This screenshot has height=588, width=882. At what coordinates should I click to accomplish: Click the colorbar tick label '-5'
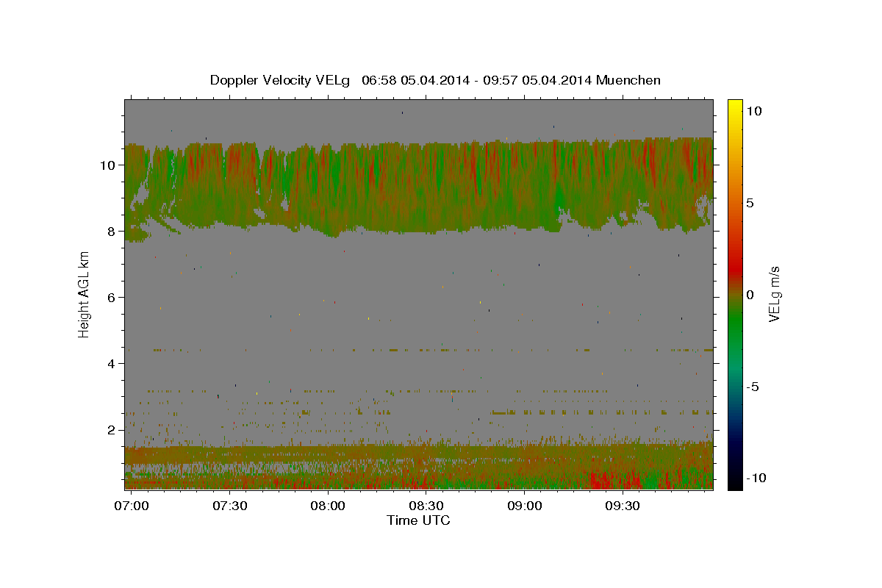(x=753, y=387)
